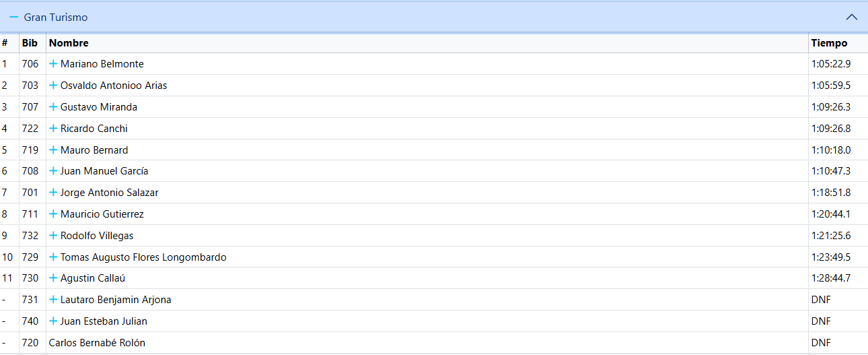Click the Tiempo column header
868x355 pixels.
tap(829, 43)
